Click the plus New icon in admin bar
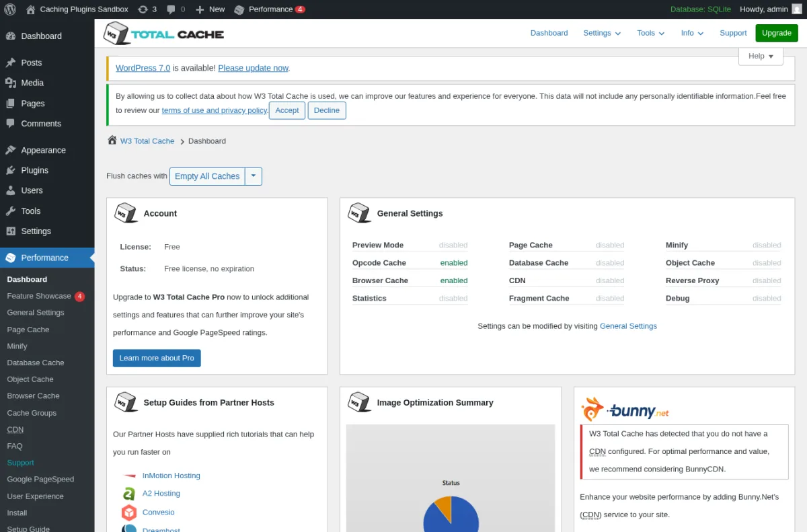The height and width of the screenshot is (532, 807). point(200,9)
